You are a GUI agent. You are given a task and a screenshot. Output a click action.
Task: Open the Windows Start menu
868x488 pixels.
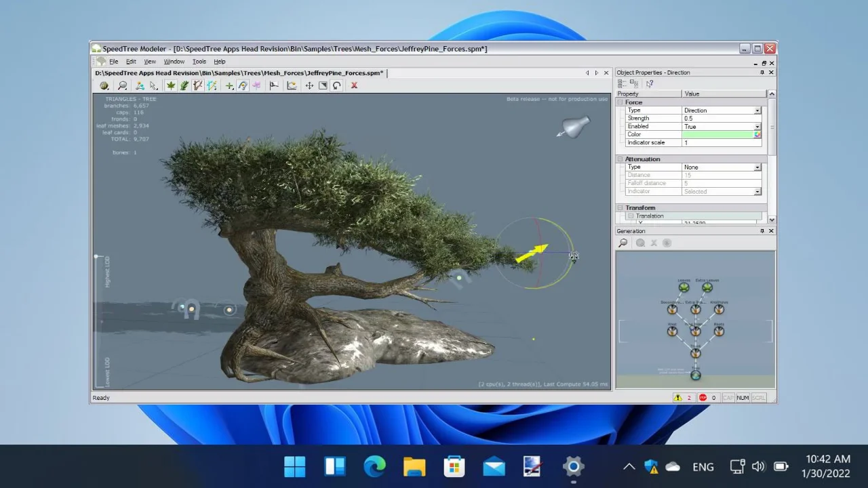click(x=295, y=466)
